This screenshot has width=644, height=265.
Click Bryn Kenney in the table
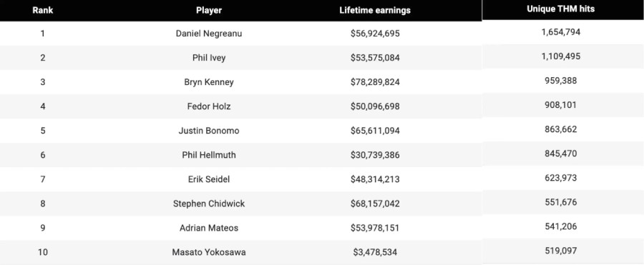click(209, 82)
